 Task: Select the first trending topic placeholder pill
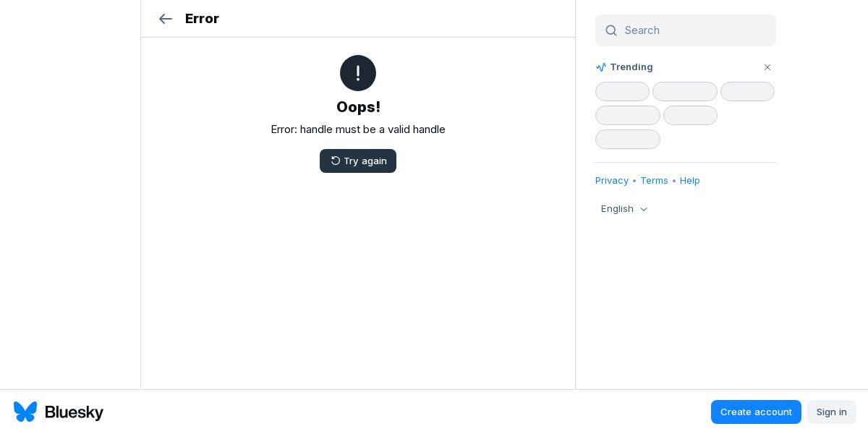click(x=622, y=92)
